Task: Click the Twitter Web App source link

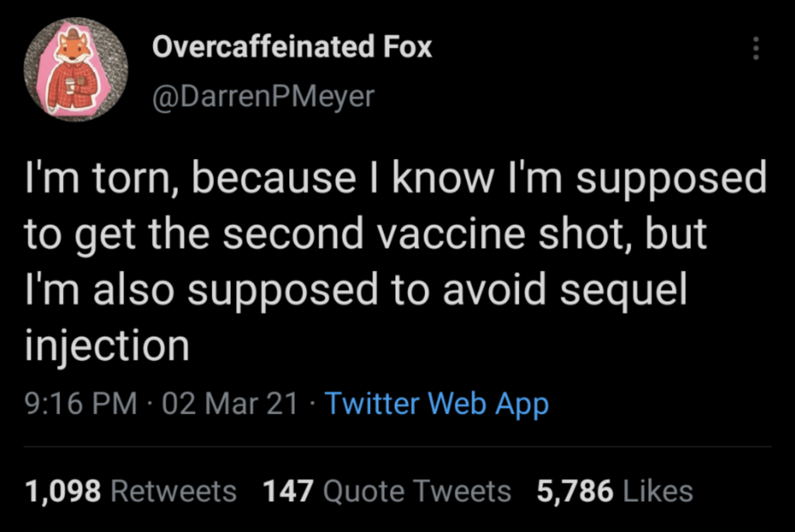Action: (x=436, y=404)
